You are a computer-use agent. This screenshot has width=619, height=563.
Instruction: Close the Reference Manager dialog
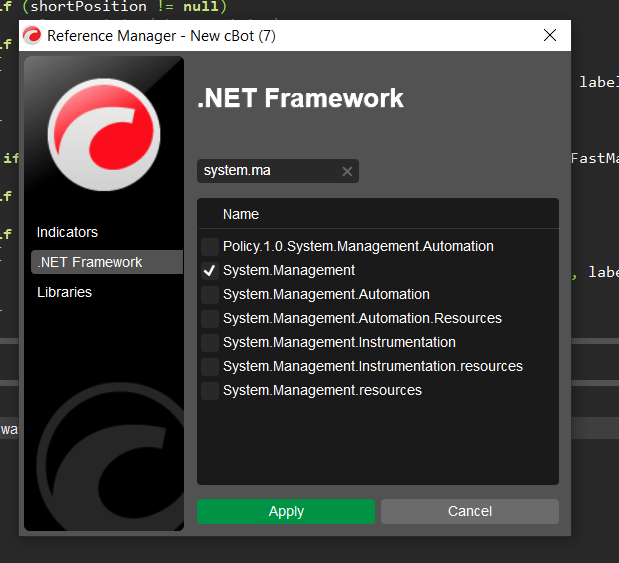550,35
